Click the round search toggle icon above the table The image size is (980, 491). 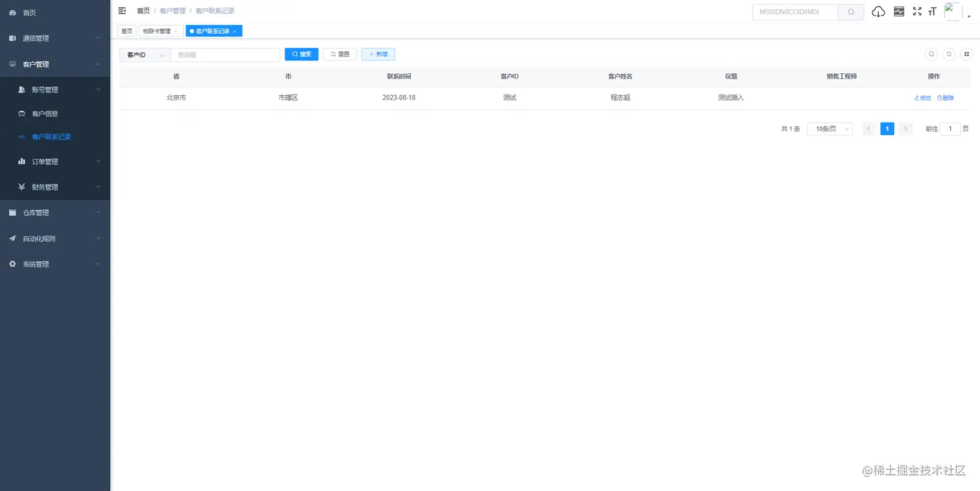pyautogui.click(x=931, y=54)
